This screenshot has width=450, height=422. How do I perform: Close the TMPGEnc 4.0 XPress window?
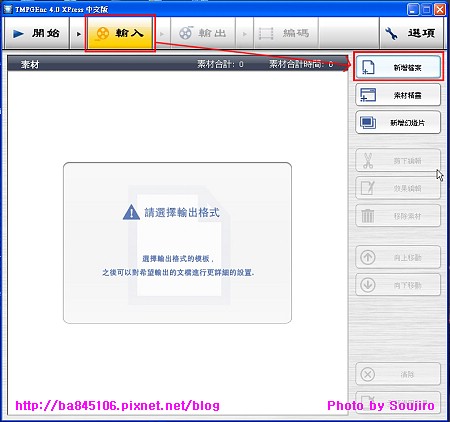coord(440,9)
